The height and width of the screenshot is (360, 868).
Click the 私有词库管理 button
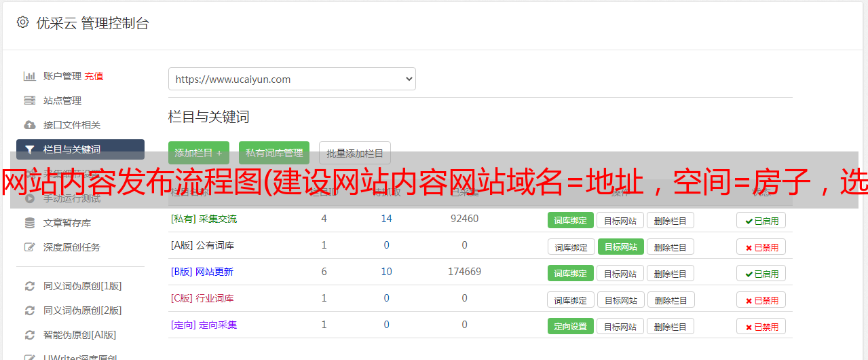point(274,153)
